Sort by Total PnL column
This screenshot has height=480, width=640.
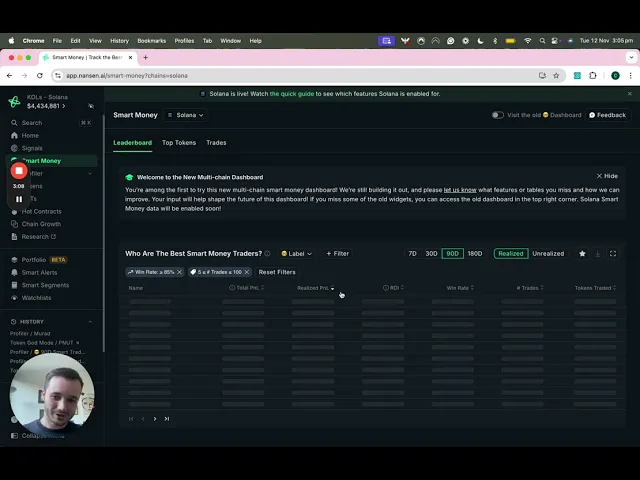[x=247, y=288]
